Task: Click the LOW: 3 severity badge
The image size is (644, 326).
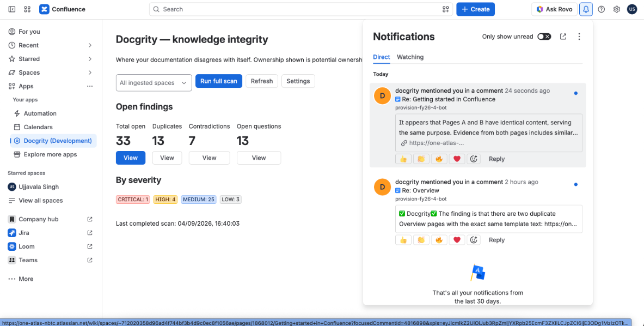Action: point(230,200)
